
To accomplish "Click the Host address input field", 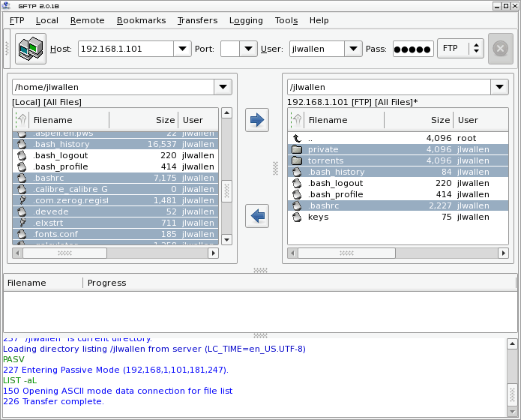I will [x=126, y=49].
